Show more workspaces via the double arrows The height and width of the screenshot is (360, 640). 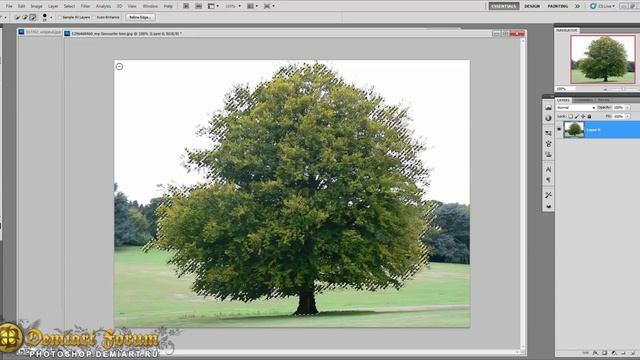(577, 6)
